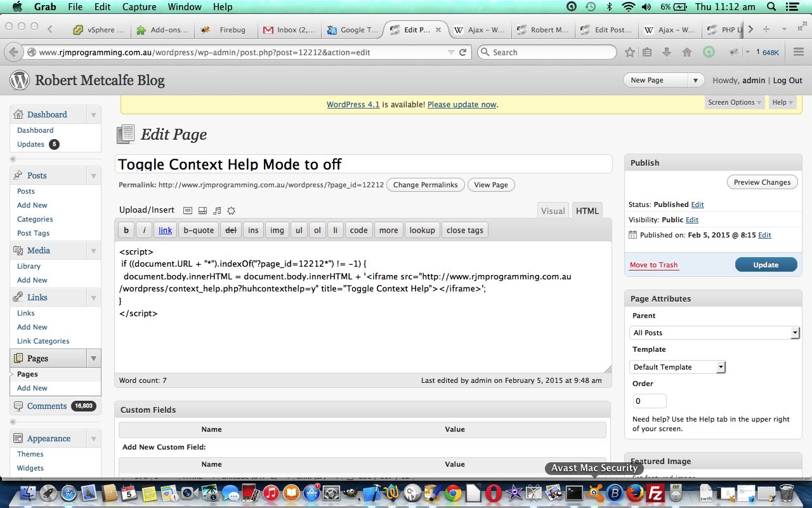Image resolution: width=812 pixels, height=508 pixels.
Task: Add video via Upload/Insert icon
Action: (x=202, y=210)
